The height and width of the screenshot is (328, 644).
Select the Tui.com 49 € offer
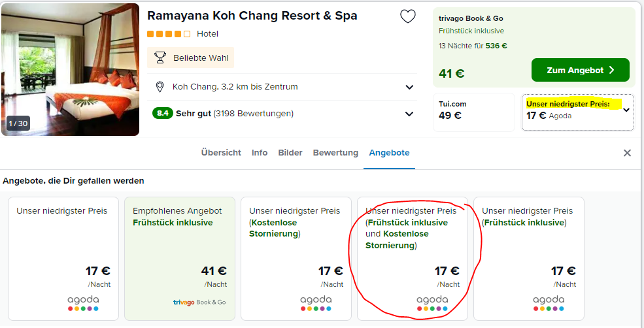click(x=474, y=110)
